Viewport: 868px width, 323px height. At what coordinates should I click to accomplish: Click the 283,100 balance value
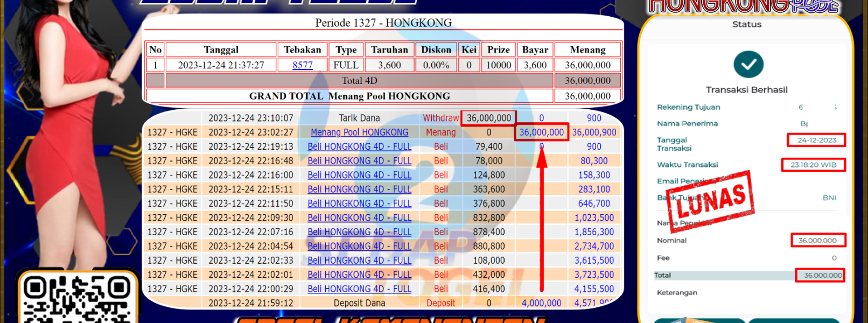(594, 189)
